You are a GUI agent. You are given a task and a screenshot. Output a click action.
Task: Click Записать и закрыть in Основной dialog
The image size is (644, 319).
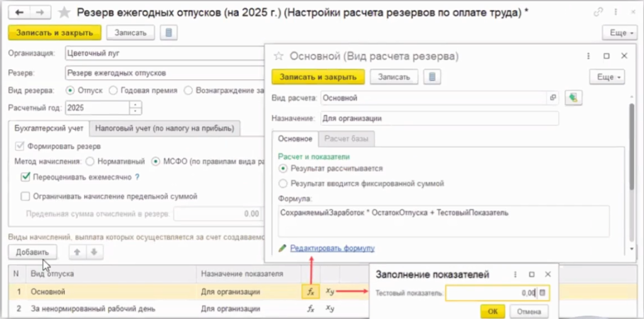click(318, 77)
